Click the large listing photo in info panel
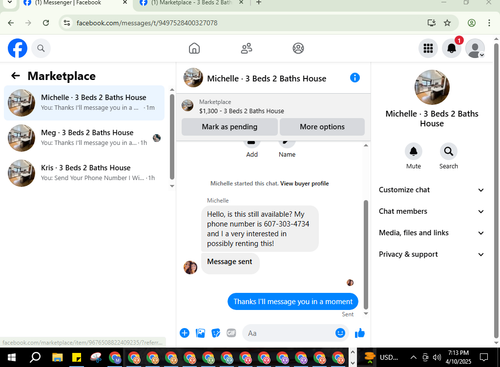The height and width of the screenshot is (367, 500). coord(432,87)
